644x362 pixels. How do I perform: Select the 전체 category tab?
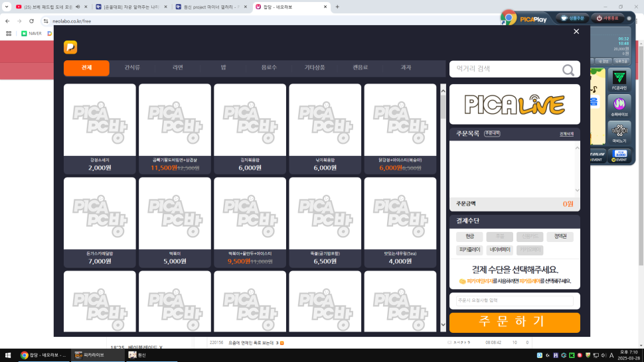pos(87,68)
